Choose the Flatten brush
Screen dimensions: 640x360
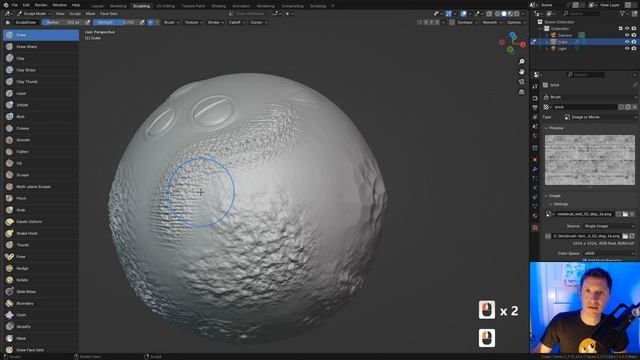41,151
